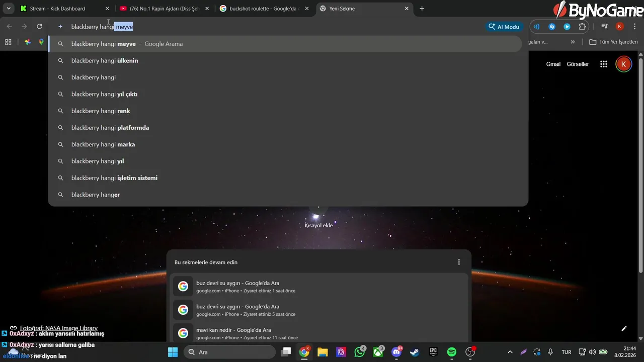The width and height of the screenshot is (644, 362).
Task: Click the sound-waves extension icon
Action: (536, 27)
